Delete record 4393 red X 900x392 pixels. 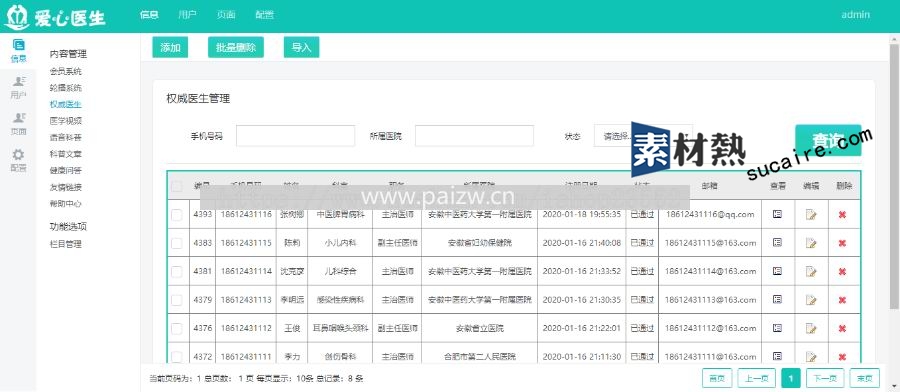tap(842, 215)
